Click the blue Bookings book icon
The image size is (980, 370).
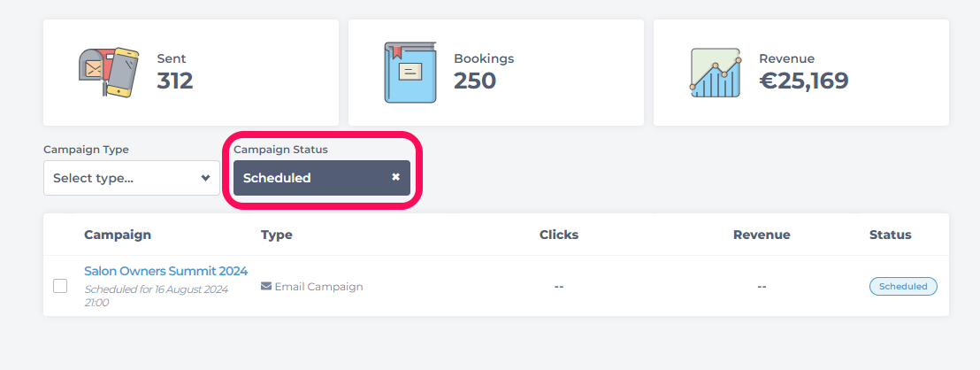pyautogui.click(x=410, y=73)
